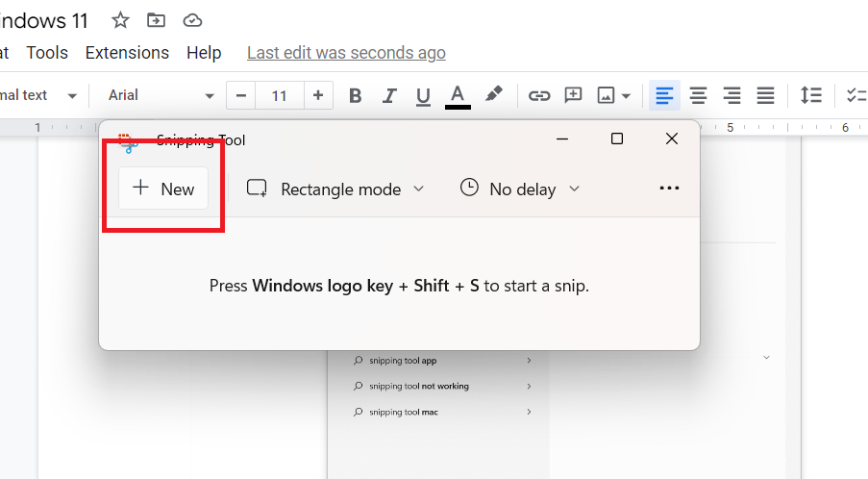The width and height of the screenshot is (868, 479).
Task: Select the 'snipping tool mac' search suggestion
Action: pos(404,412)
